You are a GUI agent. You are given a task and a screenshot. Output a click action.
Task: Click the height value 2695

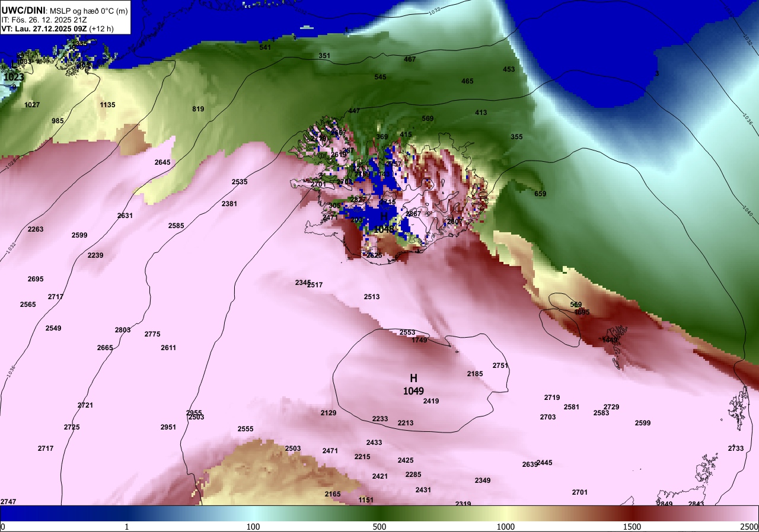click(x=36, y=279)
